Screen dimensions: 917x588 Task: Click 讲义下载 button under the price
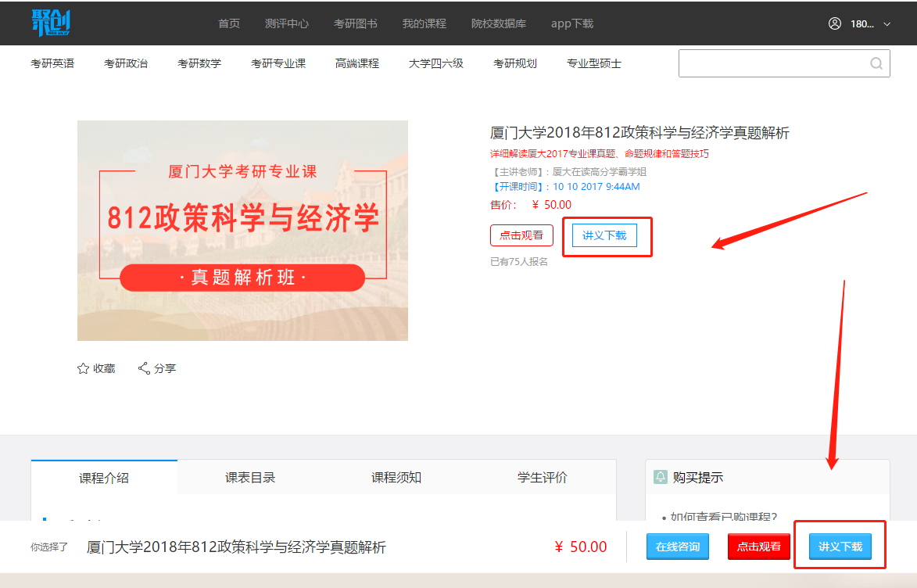click(604, 235)
